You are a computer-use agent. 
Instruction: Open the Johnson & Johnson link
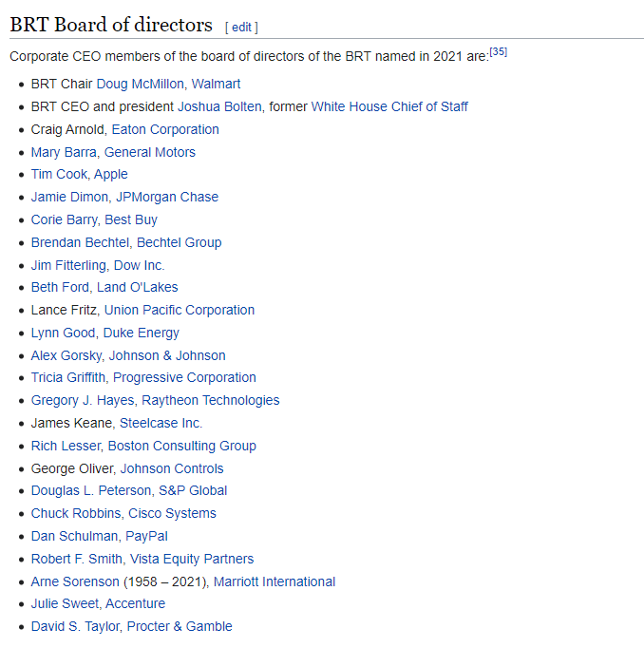[167, 355]
